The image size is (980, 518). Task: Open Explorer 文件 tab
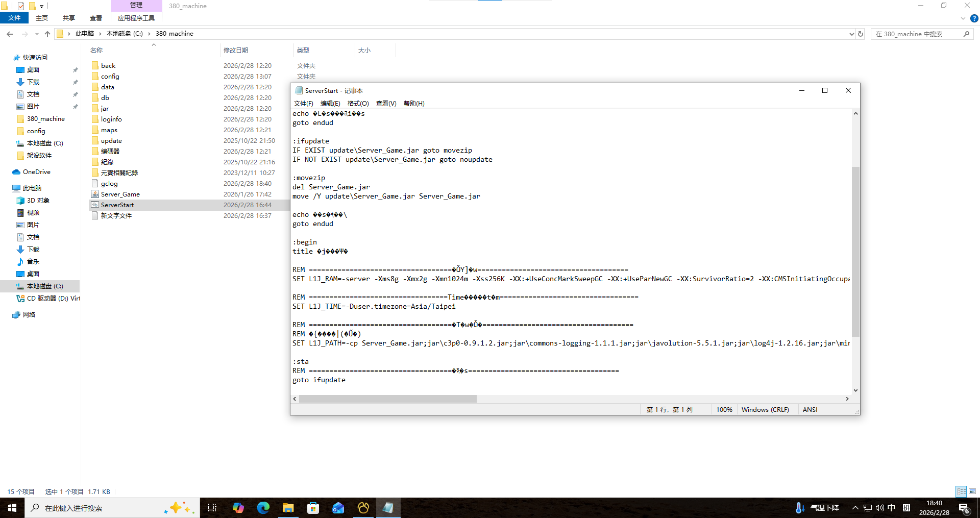pos(14,18)
